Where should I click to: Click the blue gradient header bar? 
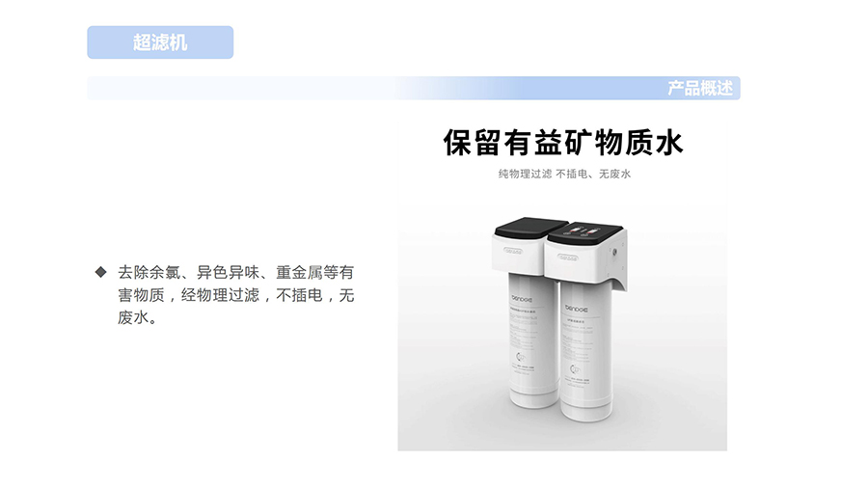414,88
